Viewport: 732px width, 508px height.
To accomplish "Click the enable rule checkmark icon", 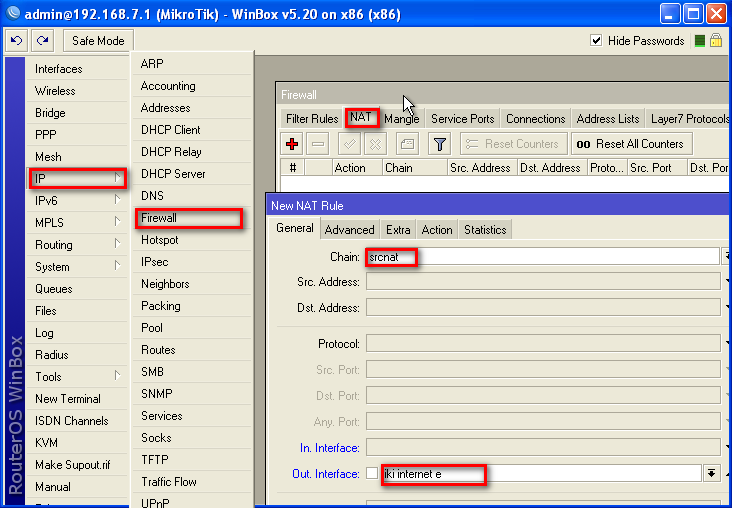I will tap(349, 144).
